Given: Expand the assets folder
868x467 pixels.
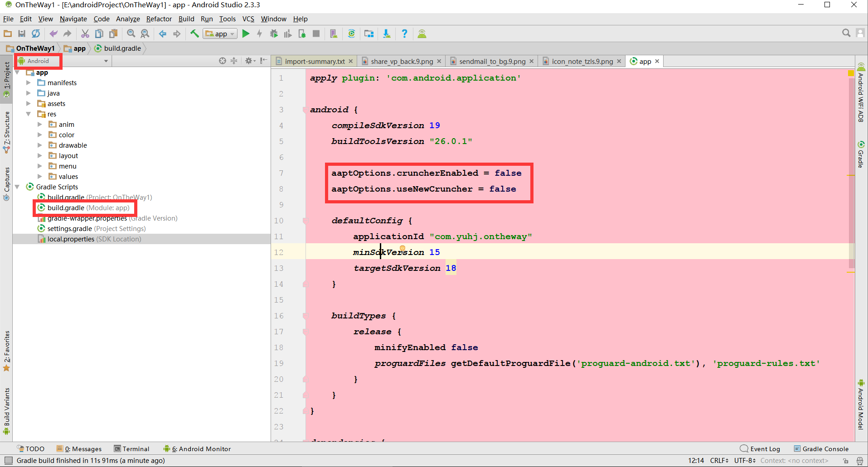Looking at the screenshot, I should pos(29,103).
